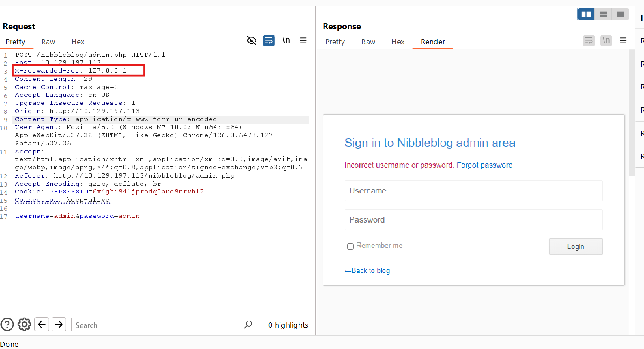Select side-by-side split layout icon
644x349 pixels.
click(586, 14)
